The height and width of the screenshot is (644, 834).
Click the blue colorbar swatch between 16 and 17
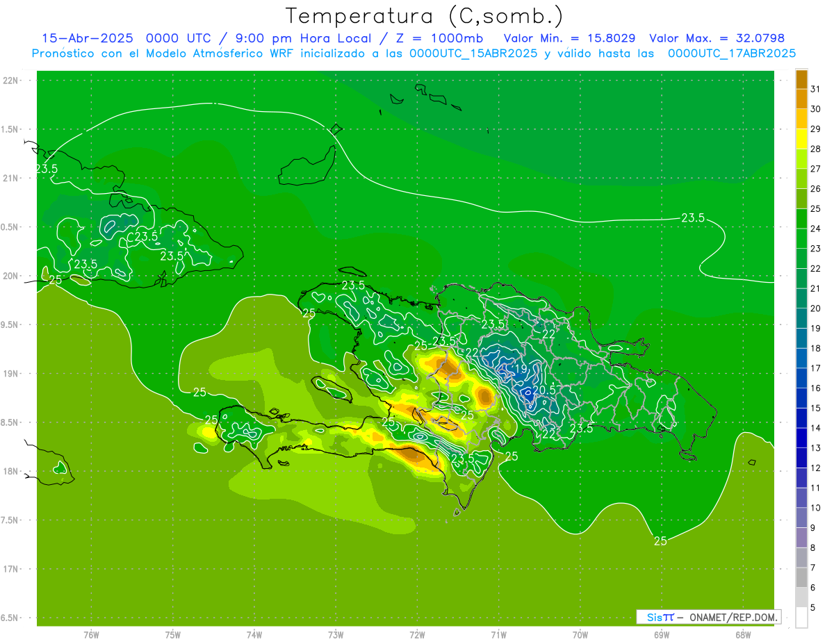click(801, 379)
